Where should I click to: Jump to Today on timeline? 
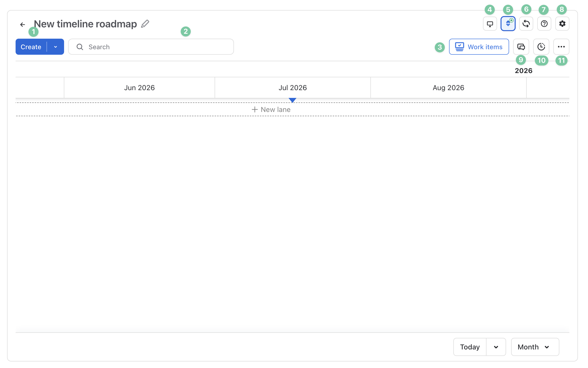point(470,347)
